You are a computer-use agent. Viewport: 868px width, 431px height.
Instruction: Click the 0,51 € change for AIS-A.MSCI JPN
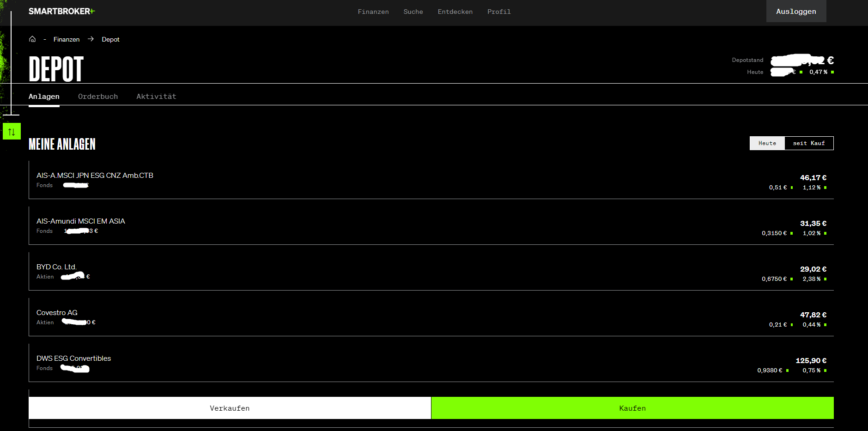coord(778,188)
